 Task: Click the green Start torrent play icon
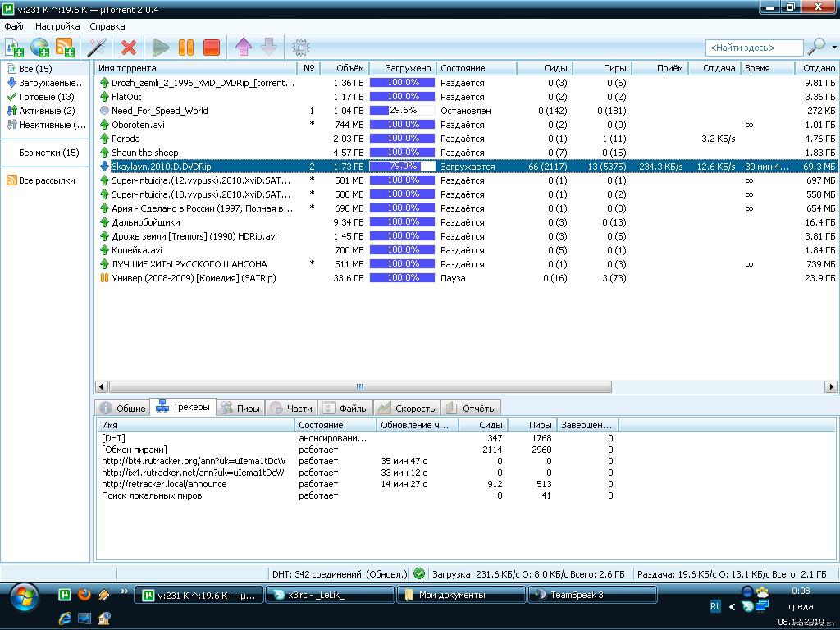click(x=160, y=48)
